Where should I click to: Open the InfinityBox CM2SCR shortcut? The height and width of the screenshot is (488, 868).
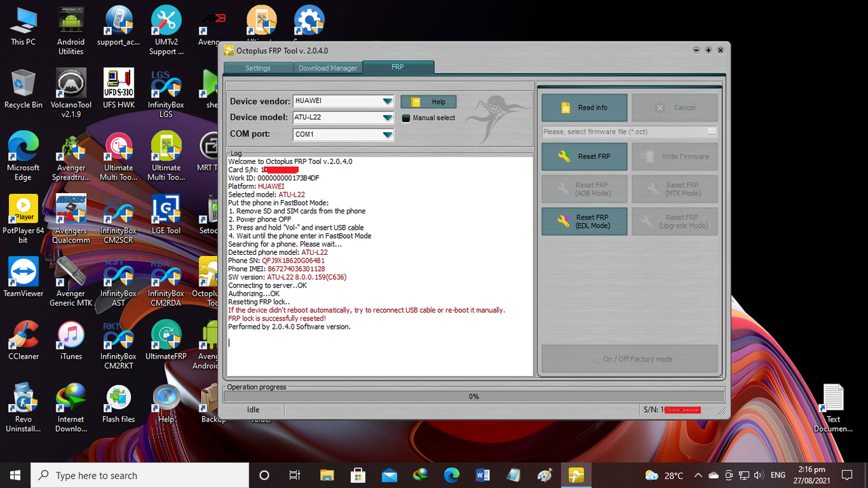click(x=119, y=219)
